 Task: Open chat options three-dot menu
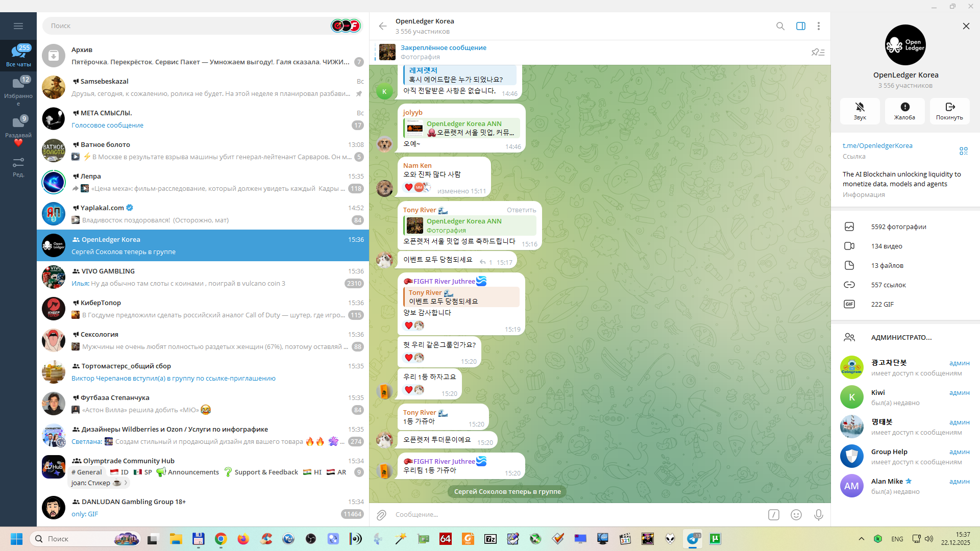click(x=818, y=26)
